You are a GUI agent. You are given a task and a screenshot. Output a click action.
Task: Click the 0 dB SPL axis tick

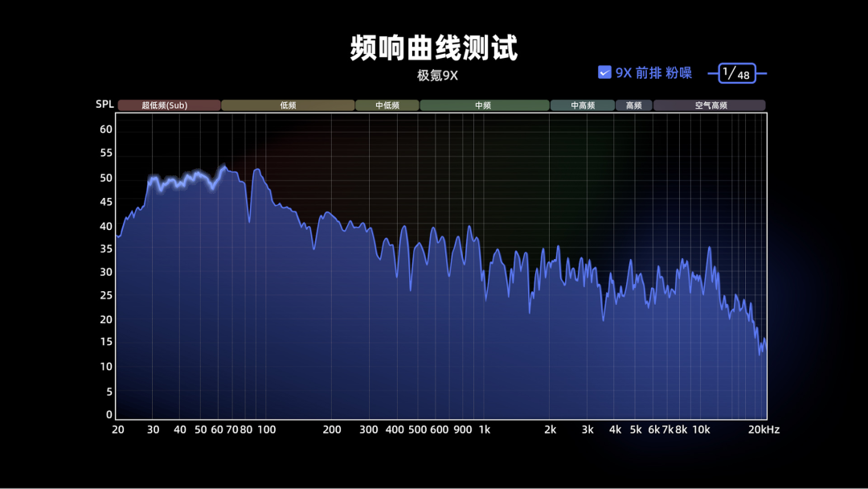109,415
